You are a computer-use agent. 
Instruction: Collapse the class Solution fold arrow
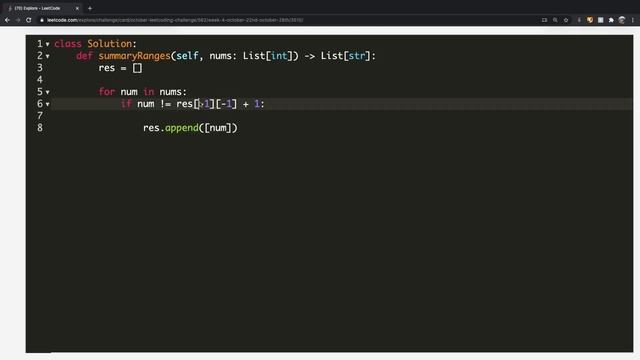[x=48, y=44]
